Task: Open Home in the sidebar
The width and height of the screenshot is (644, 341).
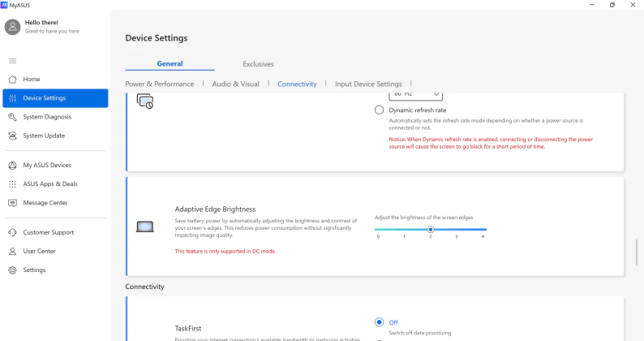Action: pos(55,79)
